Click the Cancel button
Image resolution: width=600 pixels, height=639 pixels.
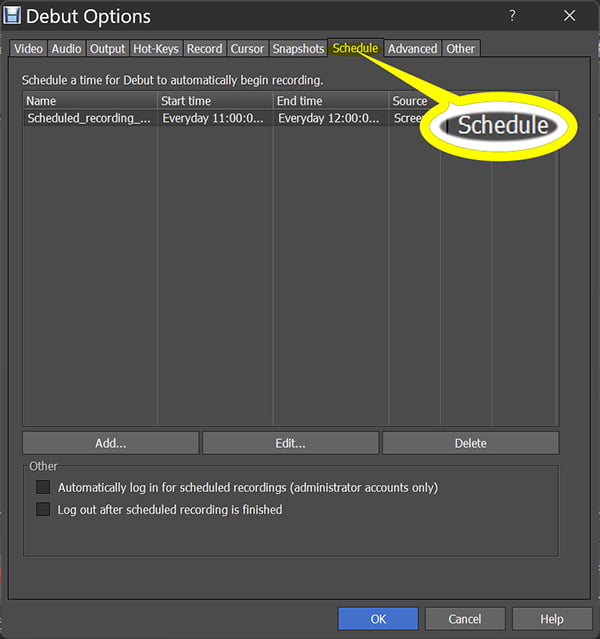tap(465, 619)
